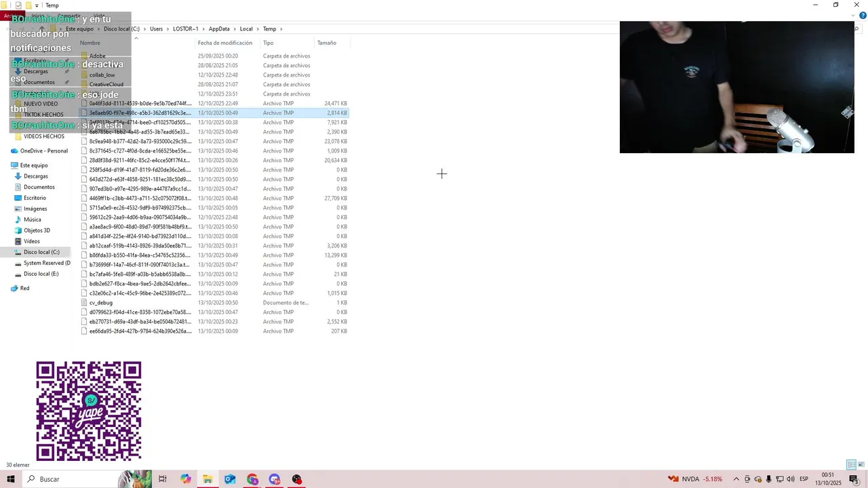Click the Descargas arrow icon under Este equipo
The width and height of the screenshot is (868, 488).
click(18, 176)
